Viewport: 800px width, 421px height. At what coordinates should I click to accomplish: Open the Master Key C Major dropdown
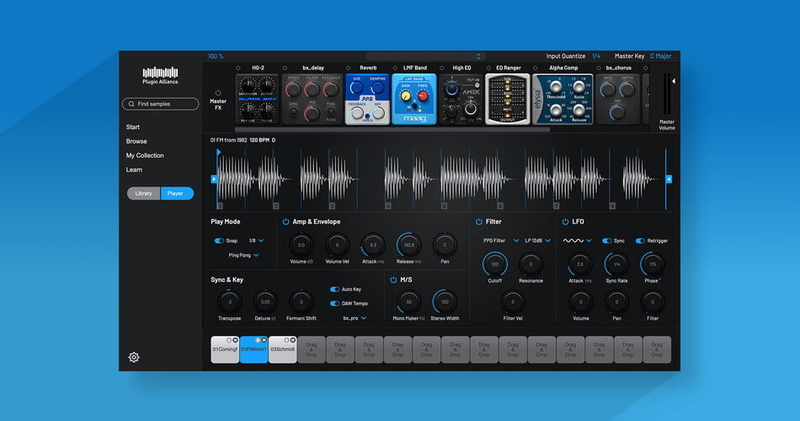(661, 56)
